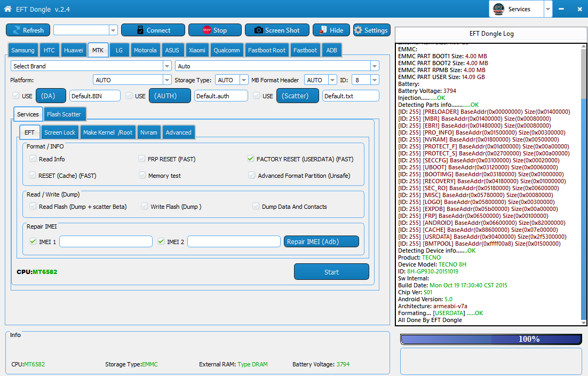This screenshot has width=588, height=376.
Task: Click the gear icon for Settings
Action: 358,30
